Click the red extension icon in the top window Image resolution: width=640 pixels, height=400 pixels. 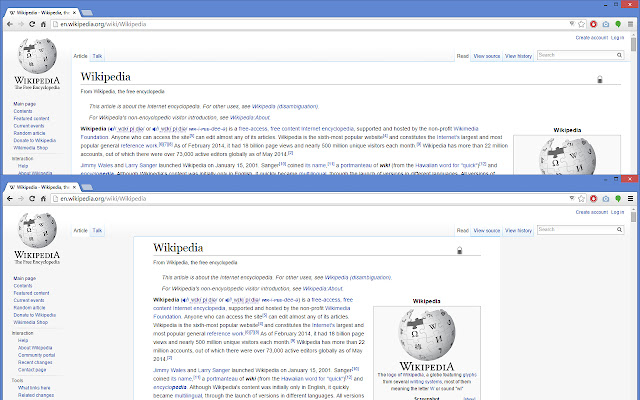(x=593, y=22)
